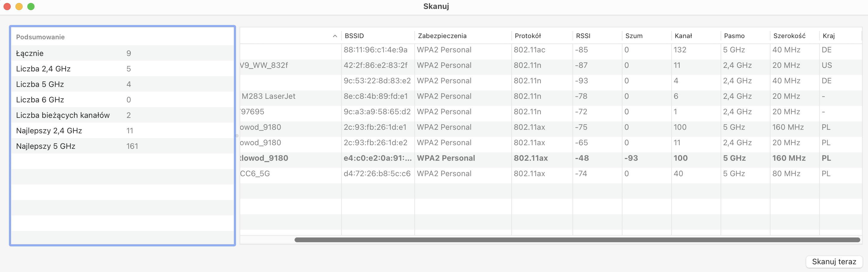Click the Kraj column header

[x=840, y=36]
